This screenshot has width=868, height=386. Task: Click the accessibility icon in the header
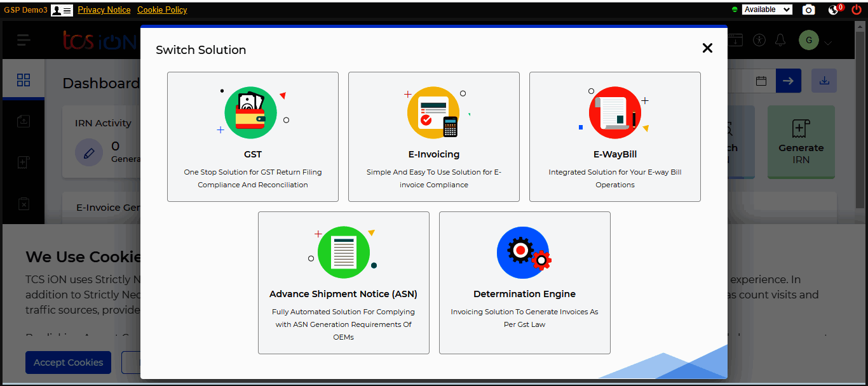759,40
